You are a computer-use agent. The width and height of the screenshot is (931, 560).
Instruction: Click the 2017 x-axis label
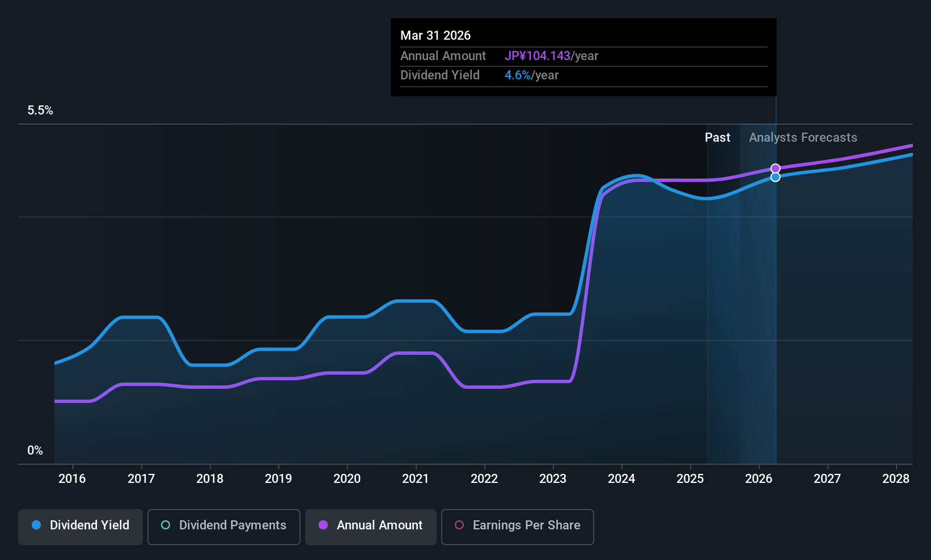[x=141, y=479]
